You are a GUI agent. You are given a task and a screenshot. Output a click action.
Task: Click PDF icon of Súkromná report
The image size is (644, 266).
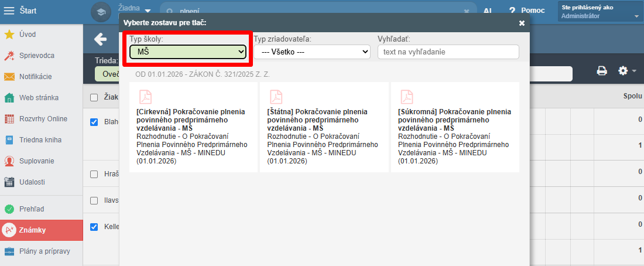coord(407,97)
